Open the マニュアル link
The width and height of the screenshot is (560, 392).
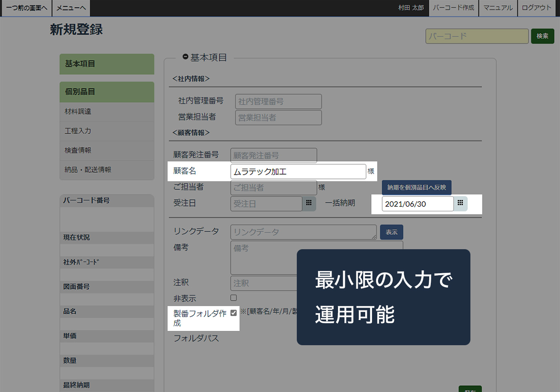coord(498,8)
